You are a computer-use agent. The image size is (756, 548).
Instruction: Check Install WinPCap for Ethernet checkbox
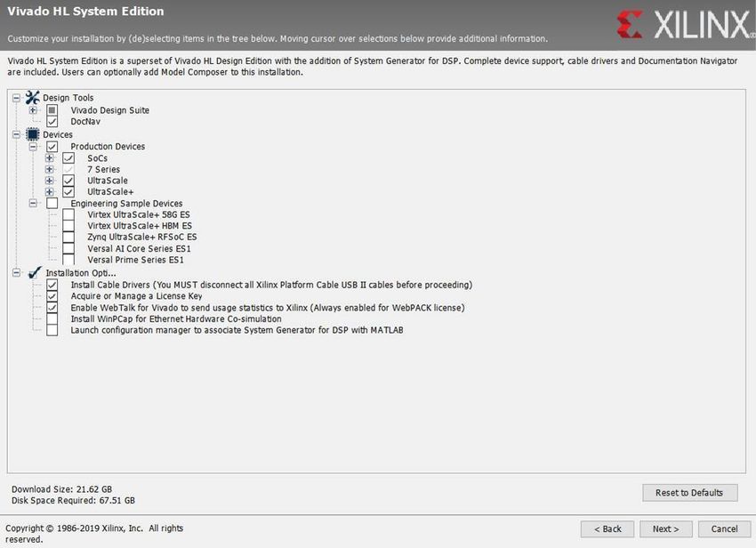tap(52, 318)
